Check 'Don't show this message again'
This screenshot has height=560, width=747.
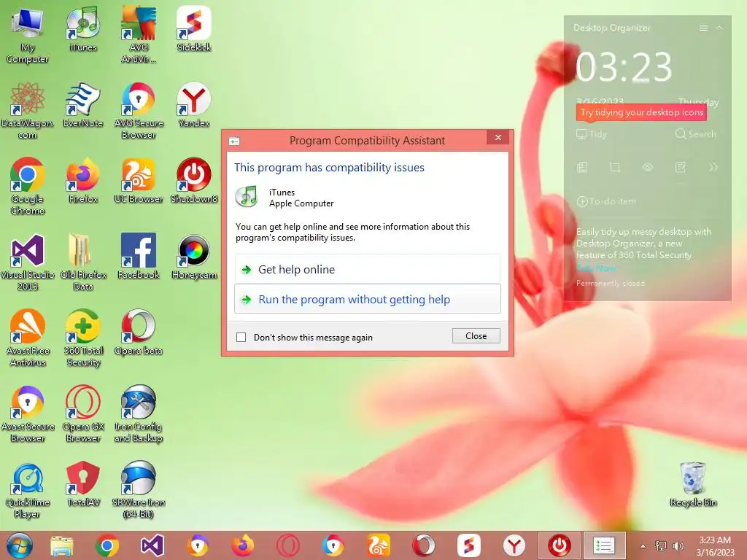241,337
